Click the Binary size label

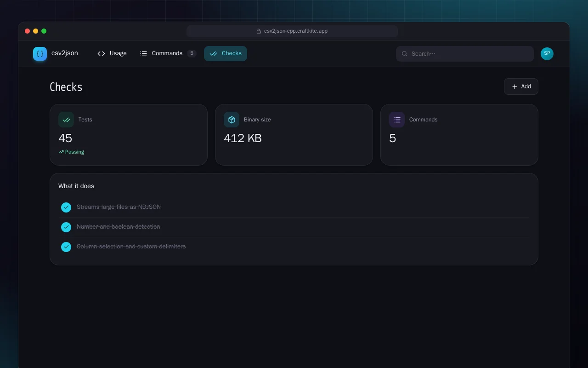pos(257,120)
